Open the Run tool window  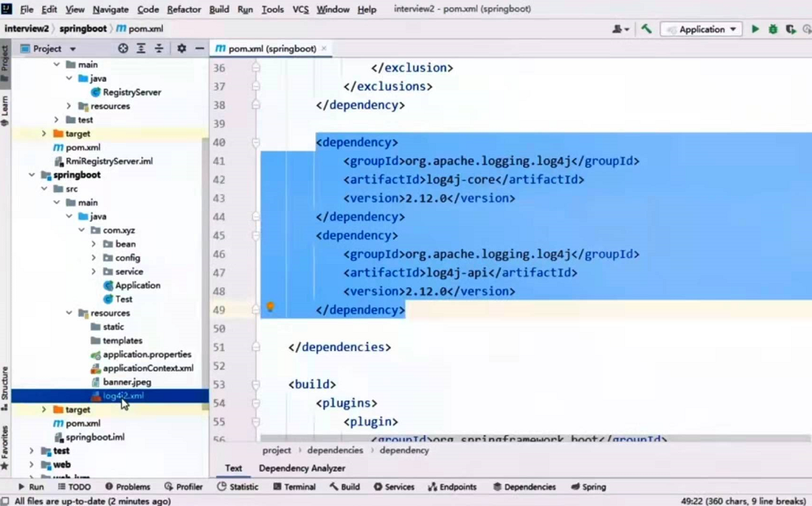(x=31, y=487)
